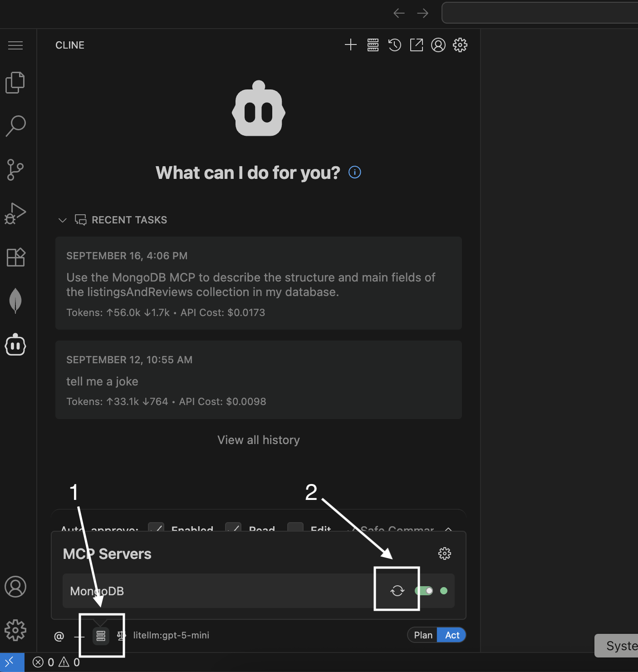
Task: Restart the MongoDB MCP server
Action: (x=397, y=590)
